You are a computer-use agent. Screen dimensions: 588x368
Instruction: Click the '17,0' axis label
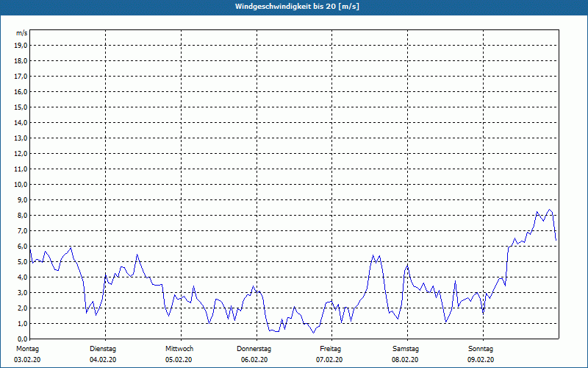coord(21,77)
